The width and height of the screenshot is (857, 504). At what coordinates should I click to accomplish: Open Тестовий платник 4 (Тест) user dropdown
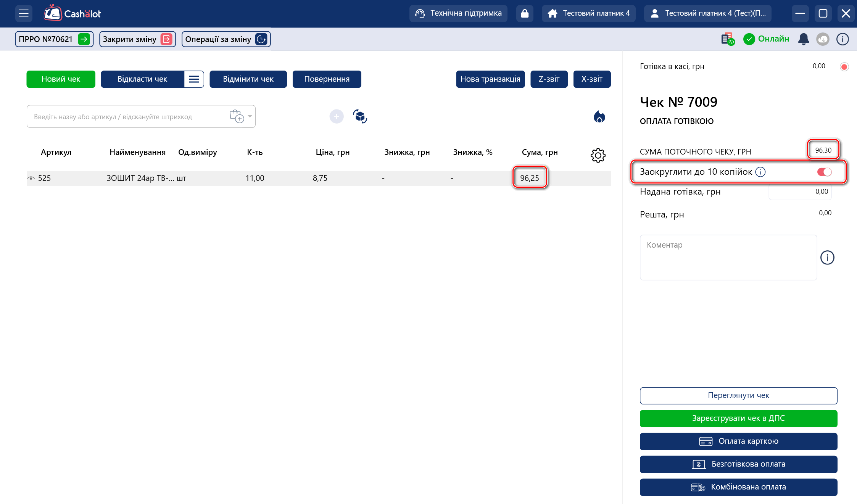pyautogui.click(x=708, y=14)
